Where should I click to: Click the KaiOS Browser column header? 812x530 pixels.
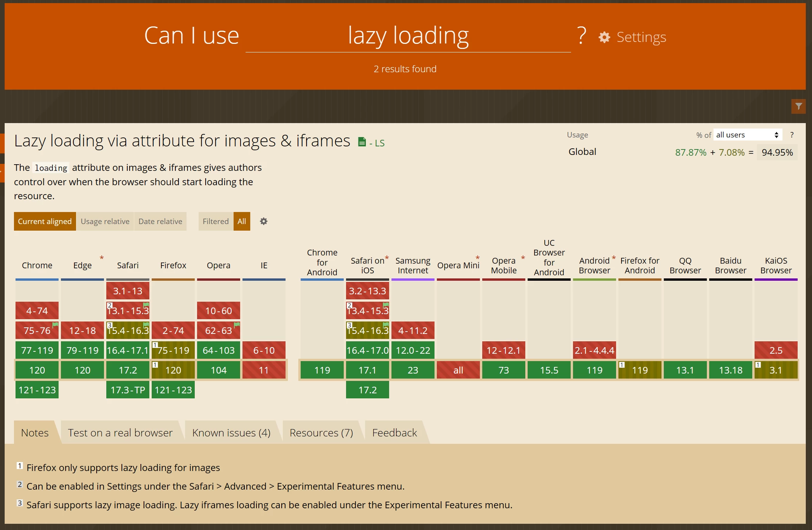tap(776, 266)
